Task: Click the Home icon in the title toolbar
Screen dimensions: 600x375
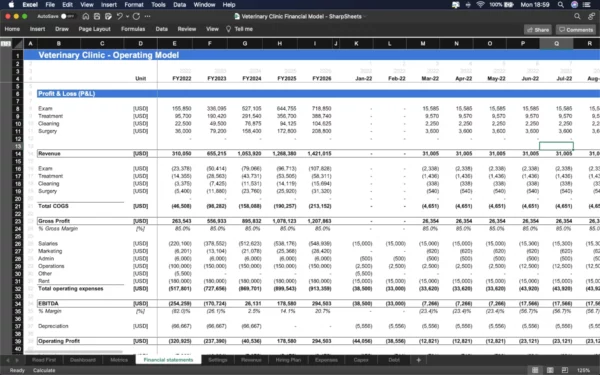Action: pos(86,16)
